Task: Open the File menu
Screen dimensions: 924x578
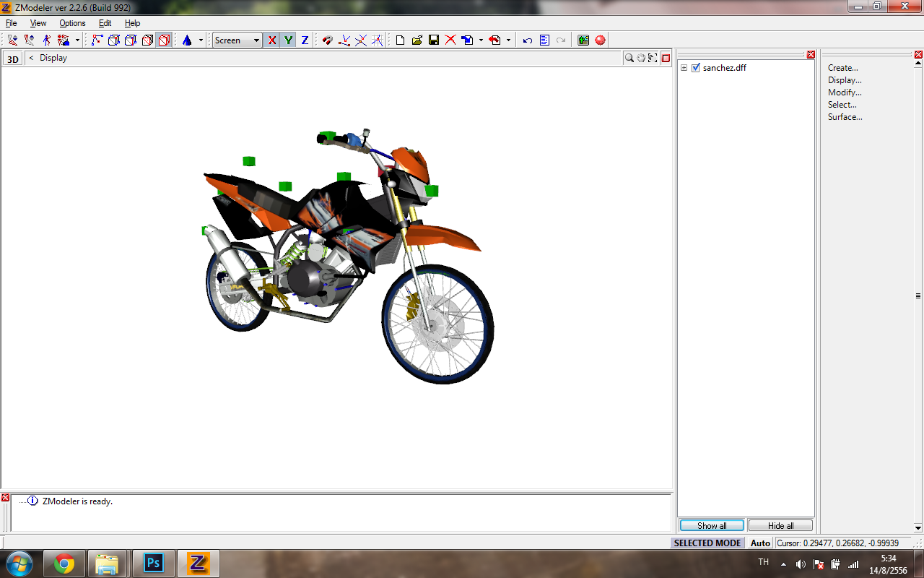Action: tap(12, 23)
